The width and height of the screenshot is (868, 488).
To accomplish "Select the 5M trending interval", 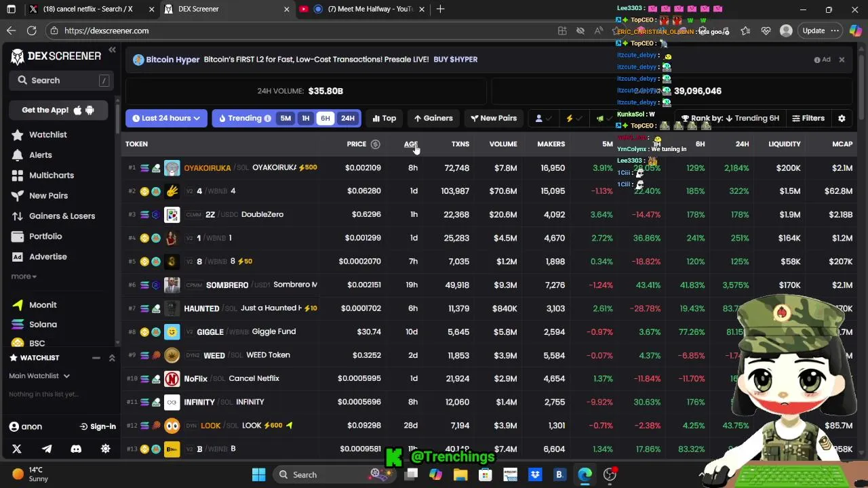I will [285, 118].
